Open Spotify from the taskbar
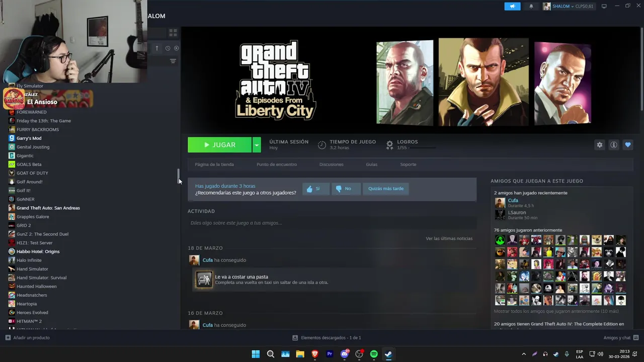The height and width of the screenshot is (362, 644). (x=374, y=354)
